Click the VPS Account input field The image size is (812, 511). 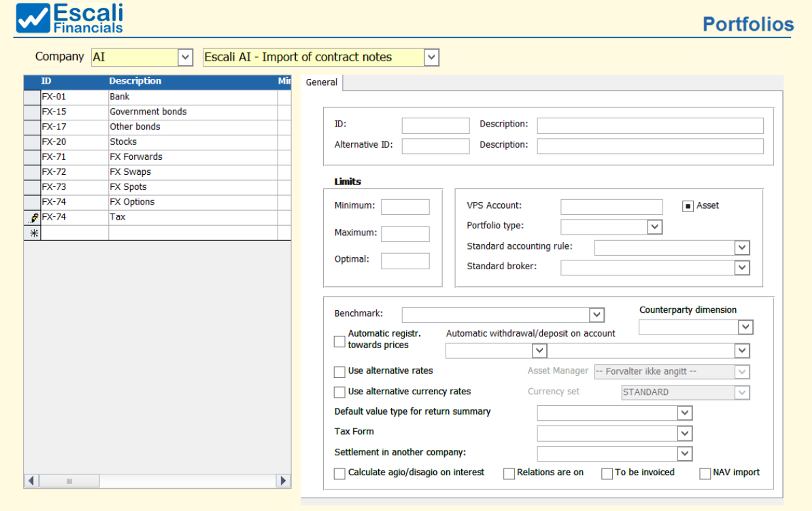(611, 207)
